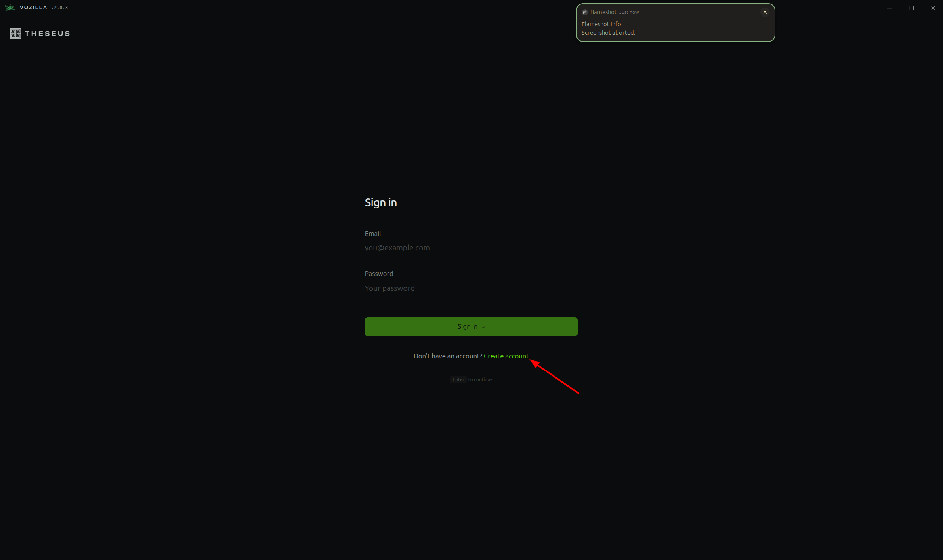943x560 pixels.
Task: Click the Vozilla bird logo icon
Action: 10,8
